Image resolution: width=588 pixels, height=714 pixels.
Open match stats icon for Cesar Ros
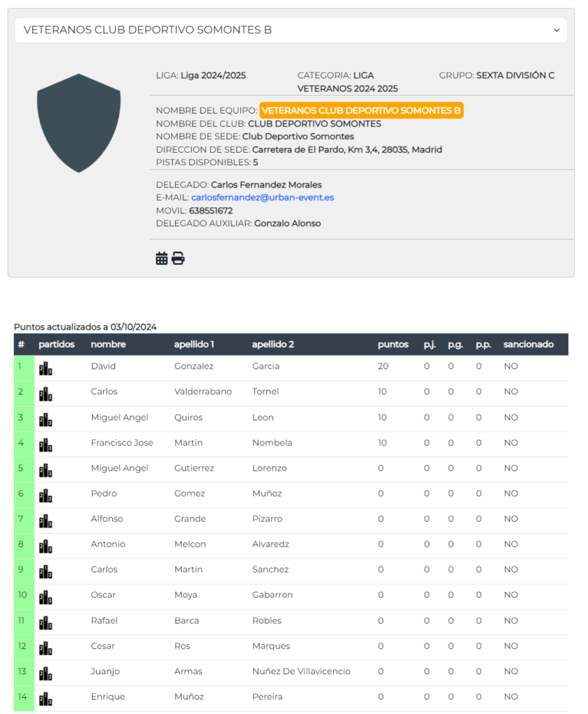point(45,648)
